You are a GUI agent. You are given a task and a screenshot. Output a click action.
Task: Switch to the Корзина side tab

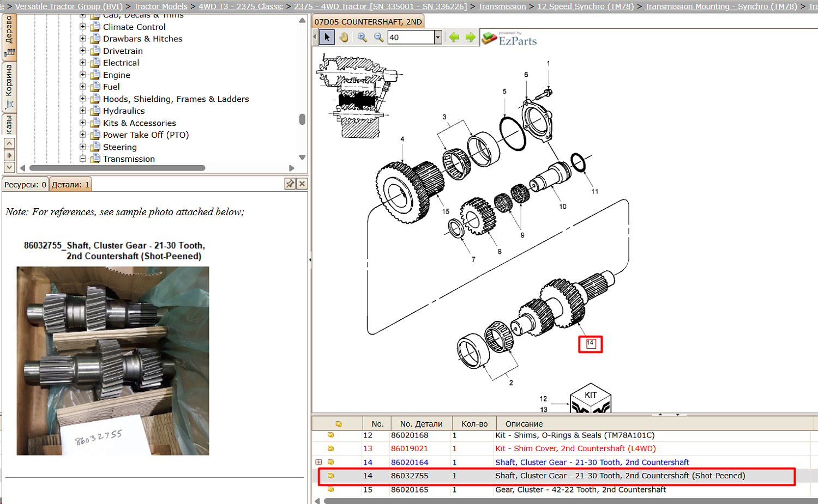tap(9, 87)
